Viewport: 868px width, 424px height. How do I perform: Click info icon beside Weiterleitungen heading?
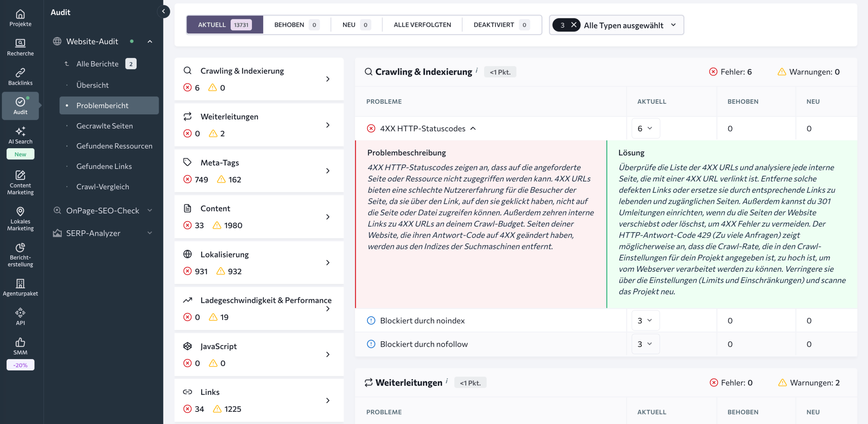(447, 381)
